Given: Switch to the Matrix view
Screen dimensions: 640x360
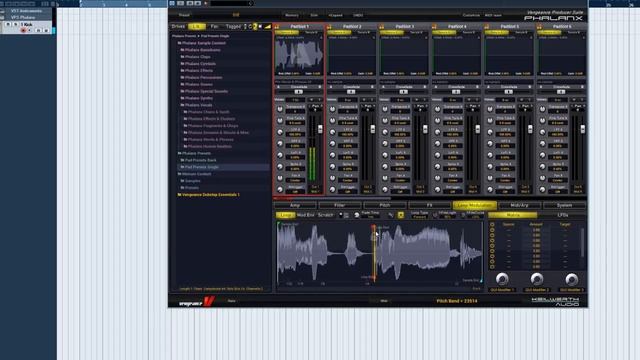Looking at the screenshot, I should [513, 215].
